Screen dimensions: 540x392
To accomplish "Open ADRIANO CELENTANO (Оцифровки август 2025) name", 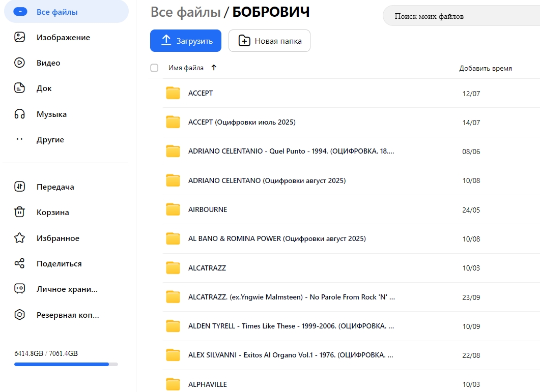I will (x=267, y=180).
